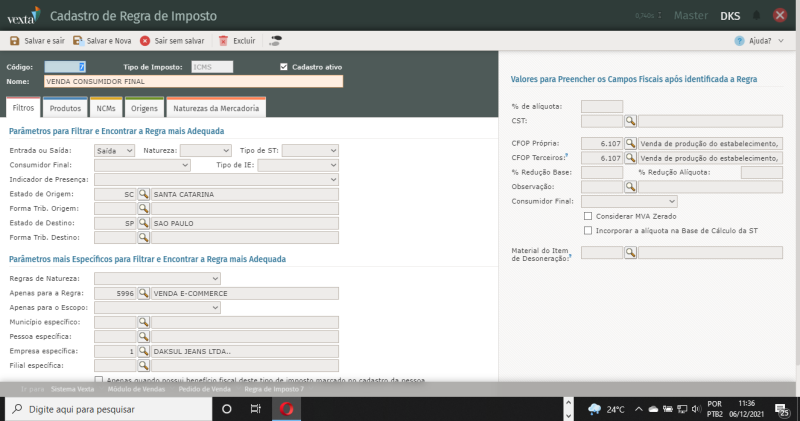Check Incorporar a alíquota na Base de Cálculo
The image size is (800, 421).
coord(587,230)
